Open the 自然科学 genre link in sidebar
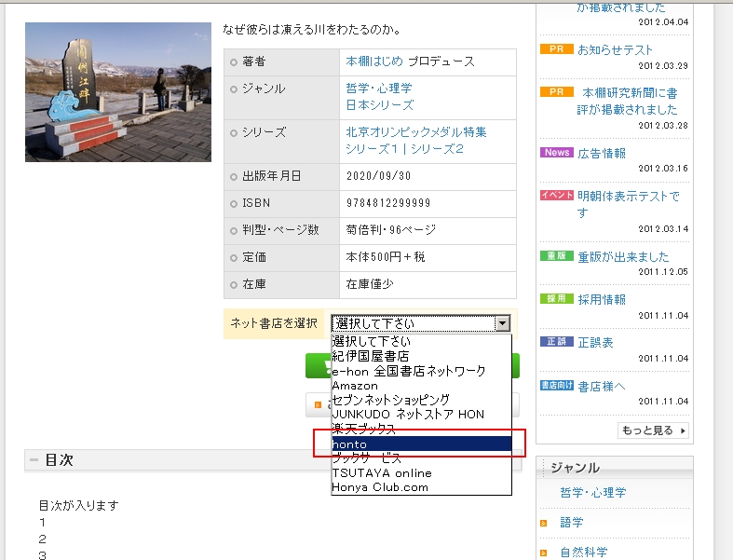Viewport: 733px width, 560px height. point(583,552)
